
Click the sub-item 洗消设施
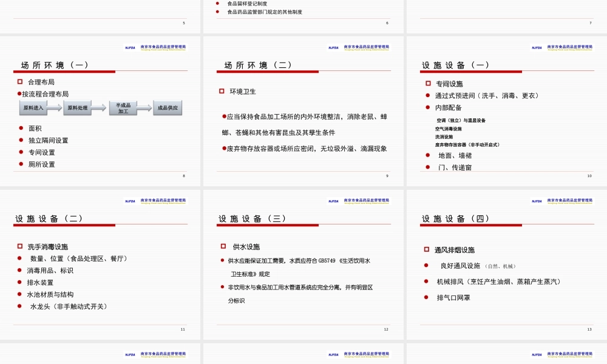444,137
